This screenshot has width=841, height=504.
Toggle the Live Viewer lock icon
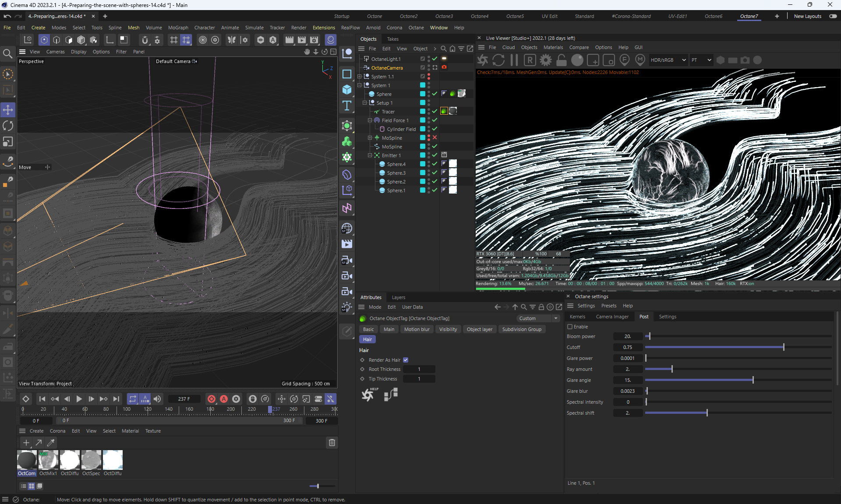(x=561, y=60)
